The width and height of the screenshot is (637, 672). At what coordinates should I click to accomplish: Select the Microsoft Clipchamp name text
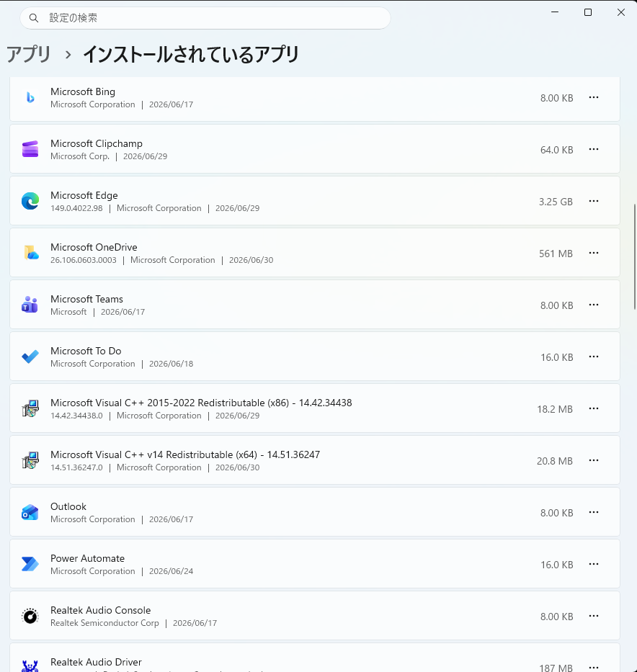tap(97, 143)
